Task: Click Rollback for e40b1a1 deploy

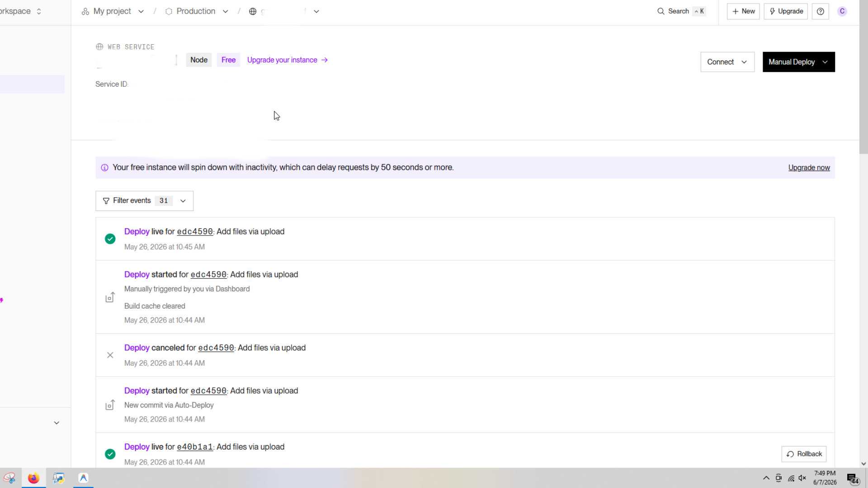Action: 804,454
